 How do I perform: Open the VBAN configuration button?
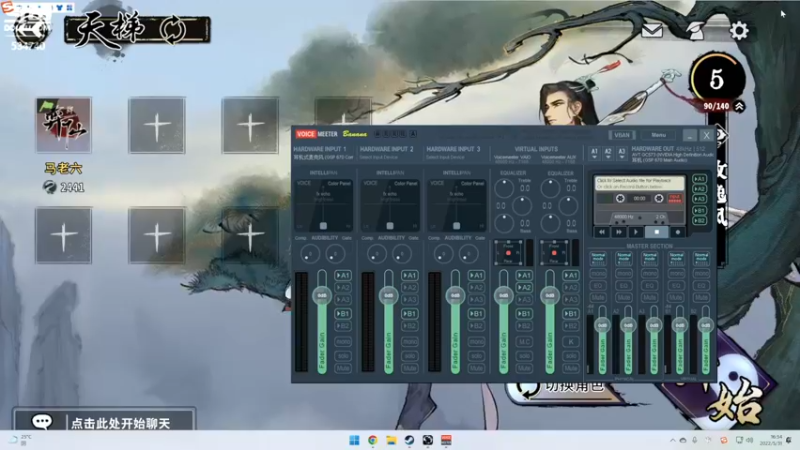point(622,135)
